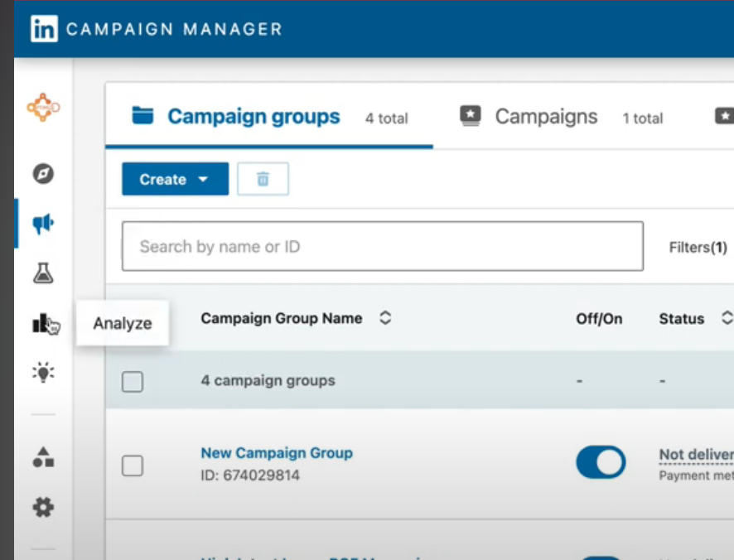Click the trash delete button

point(263,179)
